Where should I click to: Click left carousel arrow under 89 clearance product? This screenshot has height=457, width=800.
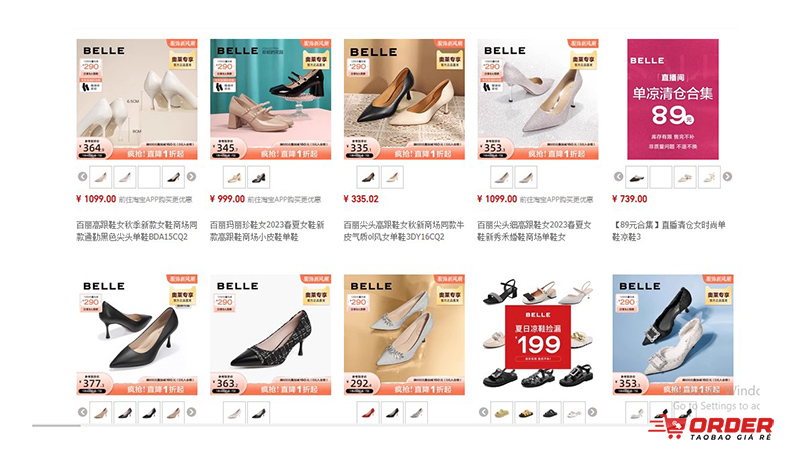click(x=618, y=176)
